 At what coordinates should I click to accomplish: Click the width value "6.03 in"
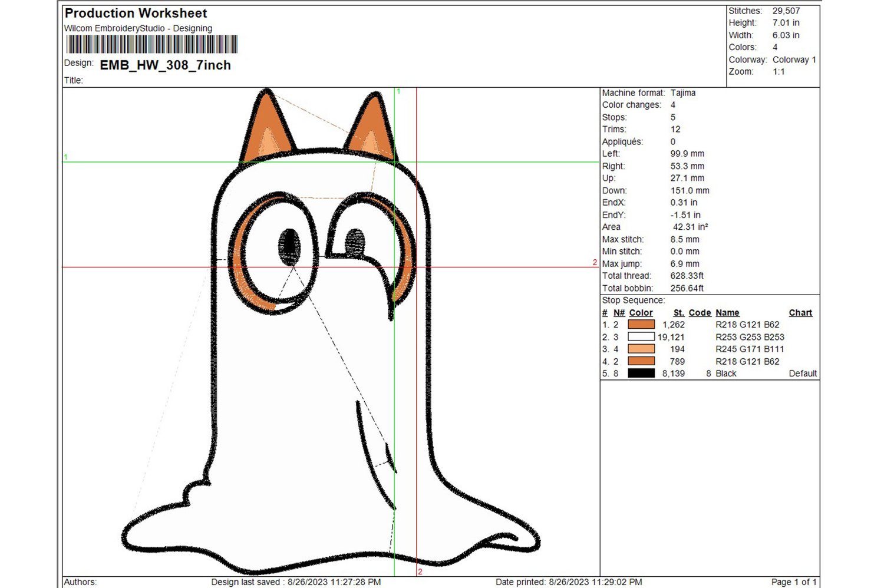786,35
